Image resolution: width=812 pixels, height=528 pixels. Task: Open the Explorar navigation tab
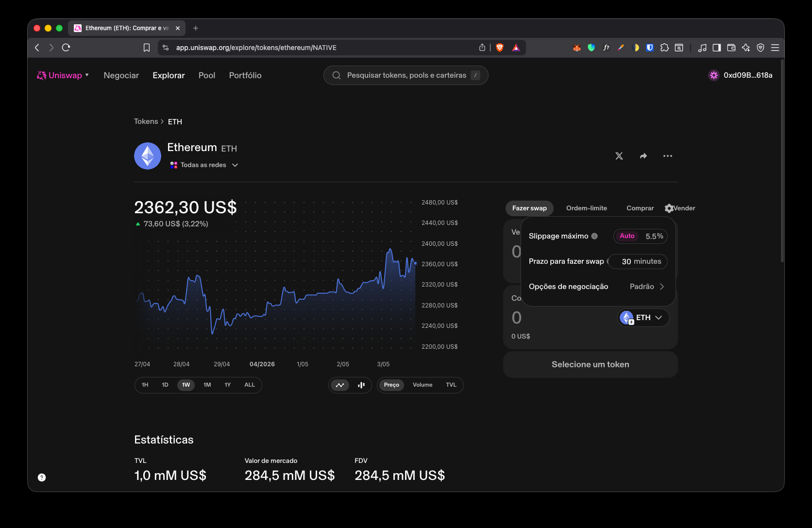169,75
